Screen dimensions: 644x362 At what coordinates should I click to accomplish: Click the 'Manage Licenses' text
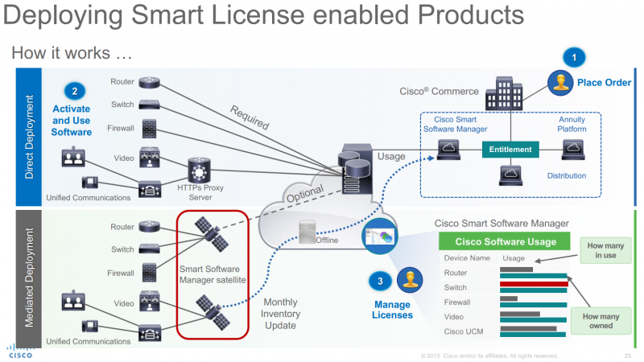pos(392,310)
